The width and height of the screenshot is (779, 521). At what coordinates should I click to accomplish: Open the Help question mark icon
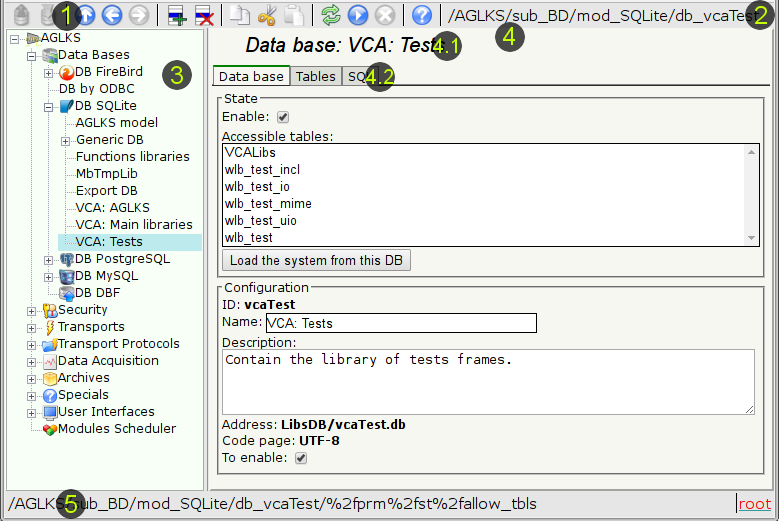click(422, 16)
